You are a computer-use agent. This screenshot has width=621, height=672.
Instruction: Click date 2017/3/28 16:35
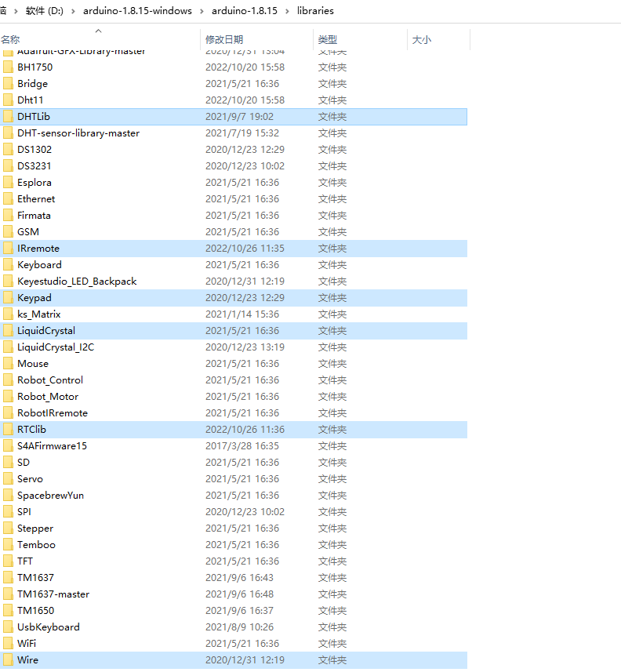click(242, 446)
